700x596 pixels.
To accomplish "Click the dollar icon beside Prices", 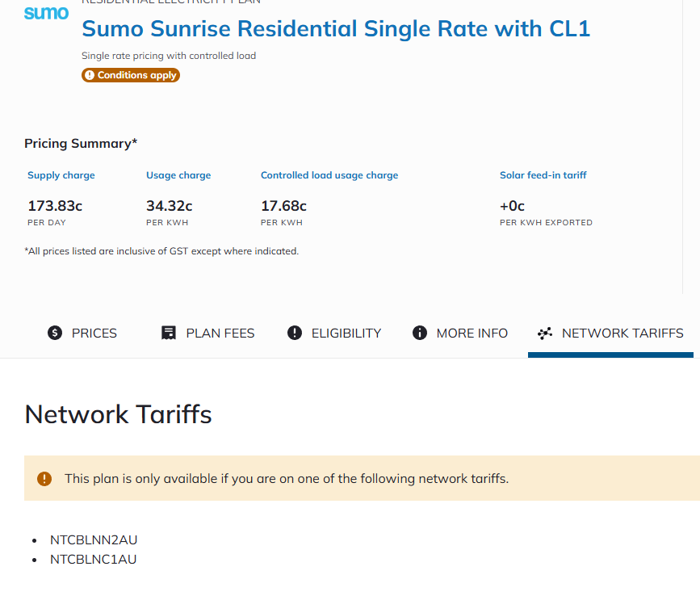I will tap(55, 333).
